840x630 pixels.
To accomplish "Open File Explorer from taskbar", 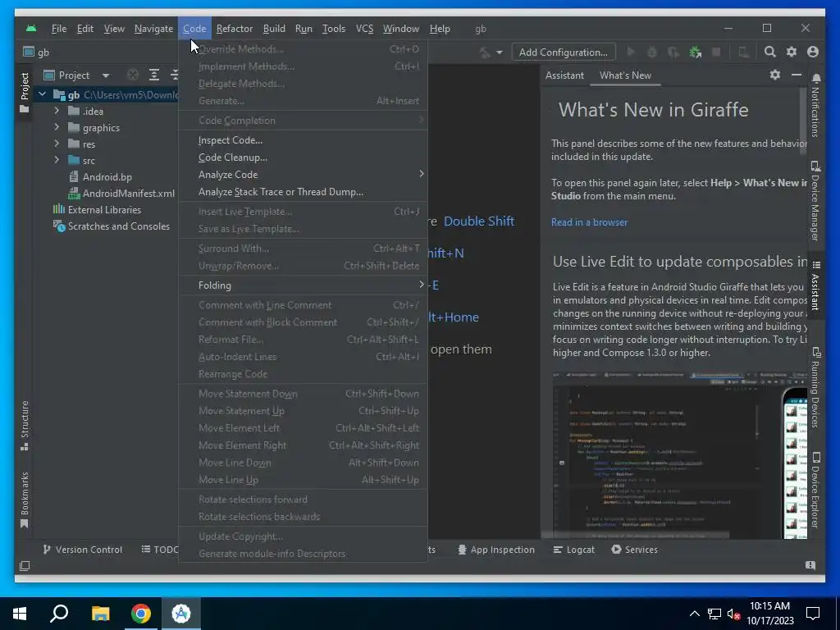I will coord(100,614).
